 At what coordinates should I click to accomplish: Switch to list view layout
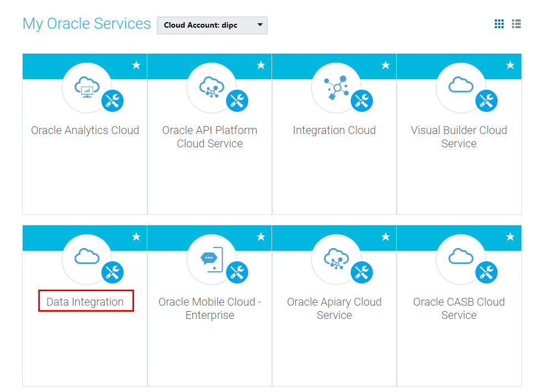(x=516, y=24)
